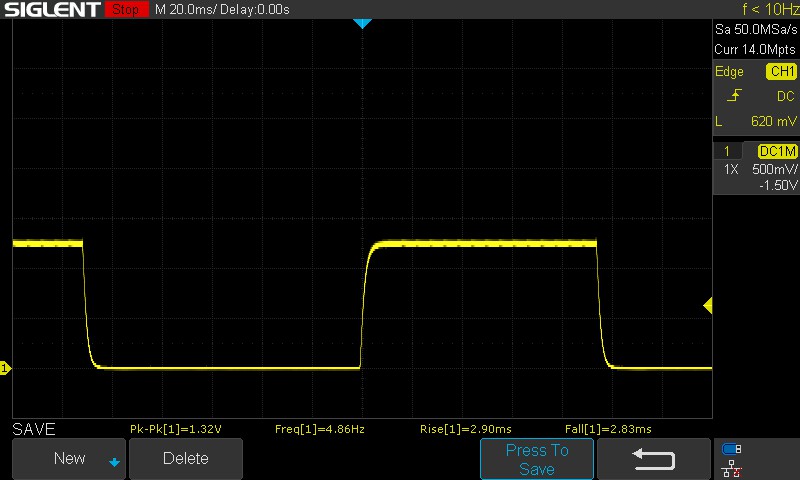
Task: Click the 500mV/ vertical scale value
Action: [774, 169]
